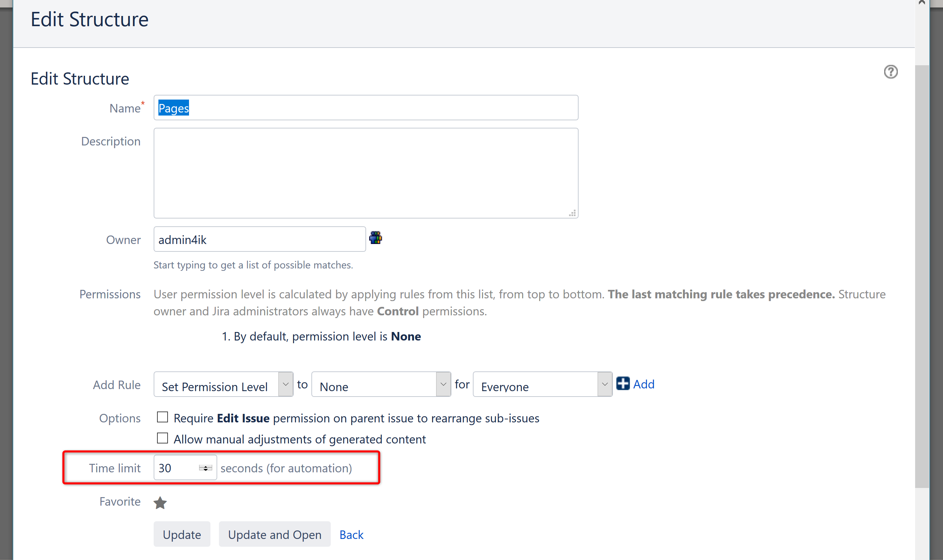Click the Add rule link text
The height and width of the screenshot is (560, 943).
[644, 384]
